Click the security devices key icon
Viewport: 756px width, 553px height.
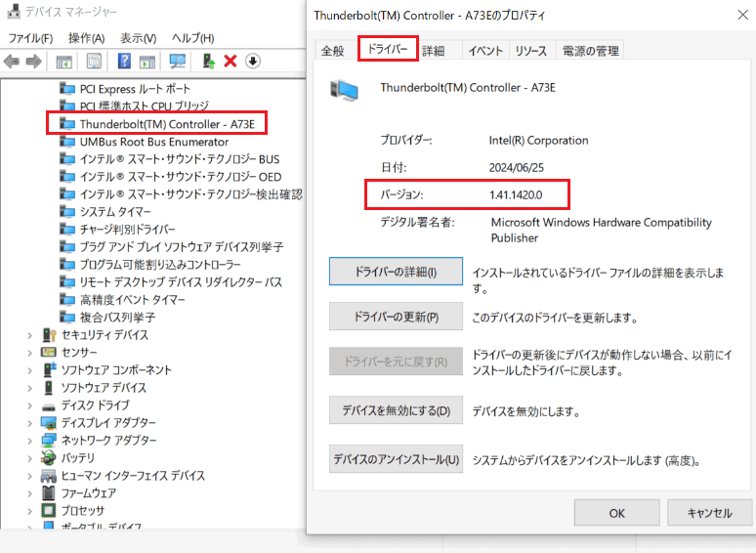(49, 334)
